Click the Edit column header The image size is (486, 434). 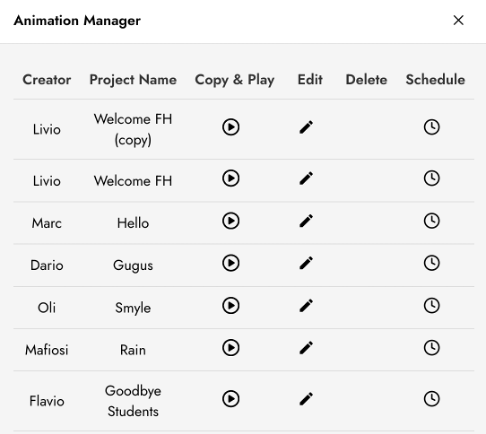click(x=310, y=80)
